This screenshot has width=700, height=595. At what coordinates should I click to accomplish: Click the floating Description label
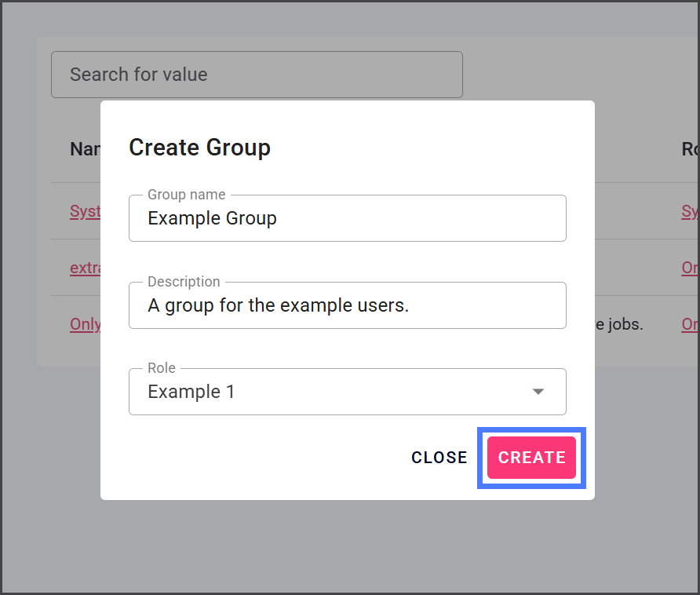pyautogui.click(x=184, y=282)
